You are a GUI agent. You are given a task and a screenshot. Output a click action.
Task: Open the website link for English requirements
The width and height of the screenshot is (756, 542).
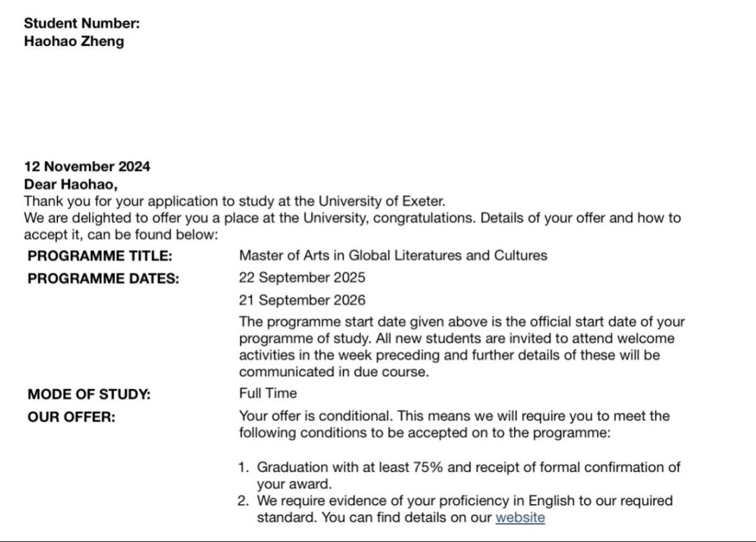click(x=520, y=518)
